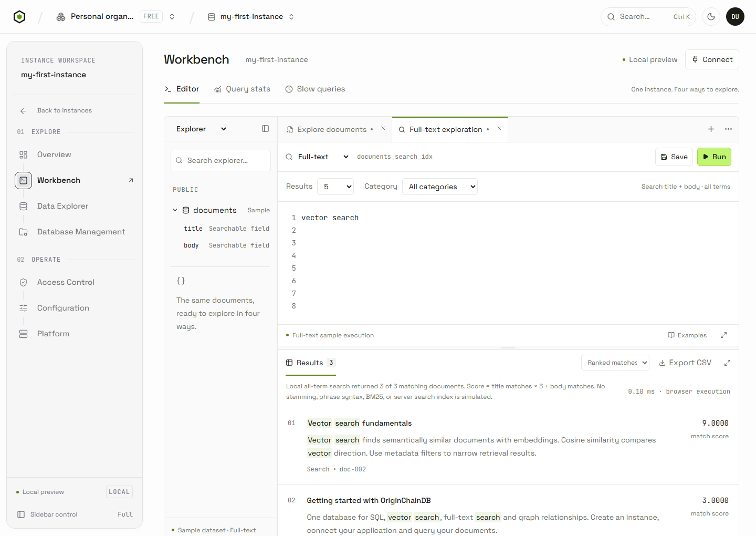Viewport: 756px width, 536px height.
Task: Click the Platform server icon
Action: point(24,334)
